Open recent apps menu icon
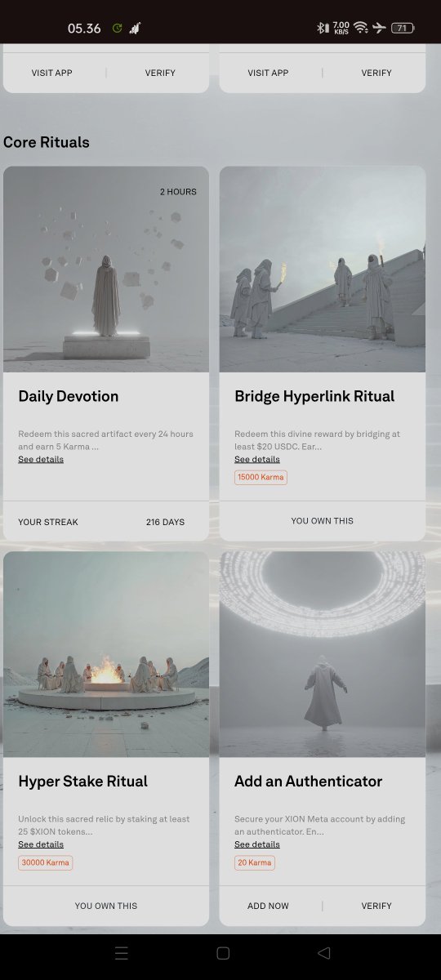 122,953
